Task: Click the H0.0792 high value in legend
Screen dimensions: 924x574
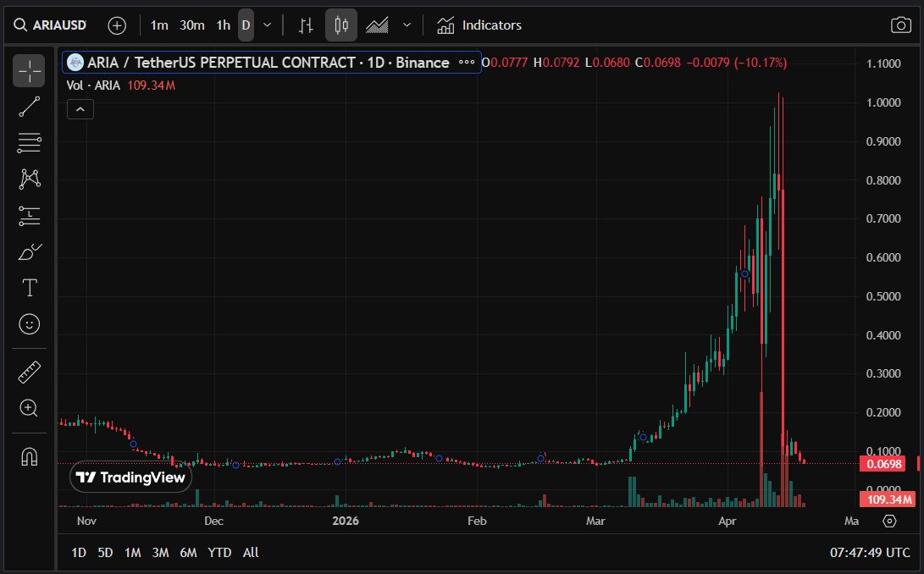Action: [x=556, y=63]
